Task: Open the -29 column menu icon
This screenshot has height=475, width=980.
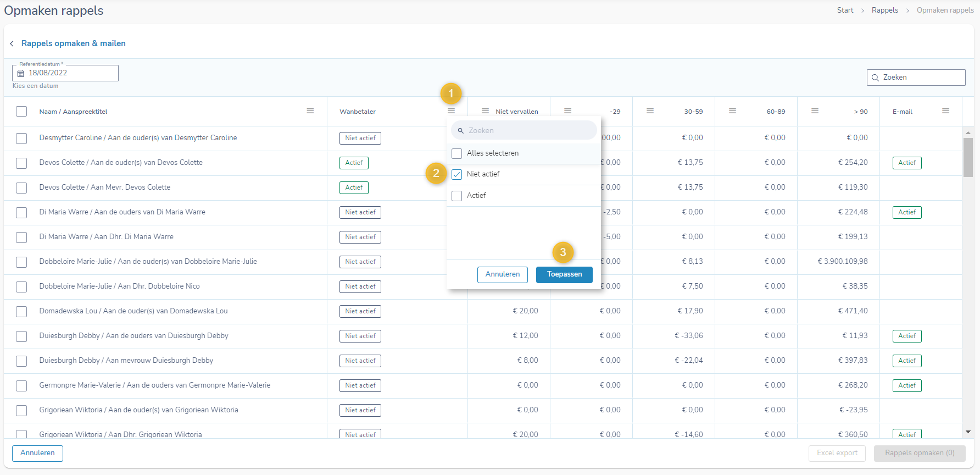Action: pos(567,111)
